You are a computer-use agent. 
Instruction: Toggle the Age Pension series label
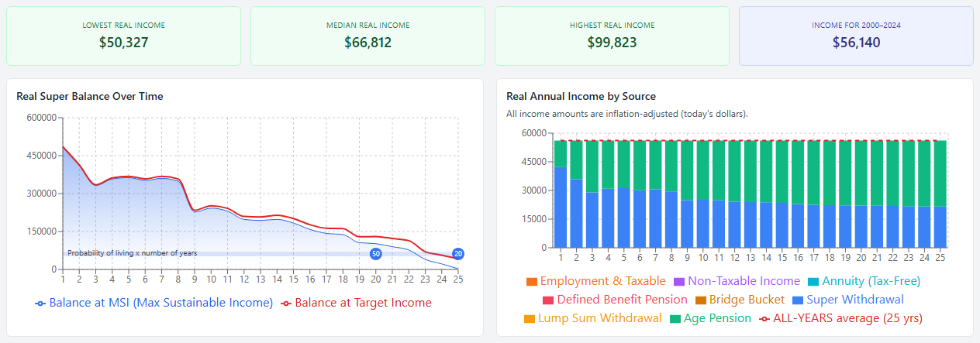coord(716,319)
